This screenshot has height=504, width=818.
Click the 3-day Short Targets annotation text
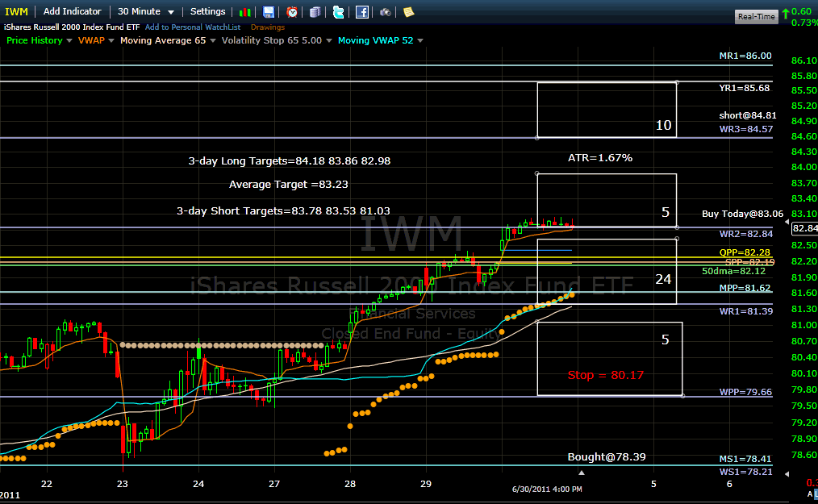(283, 211)
